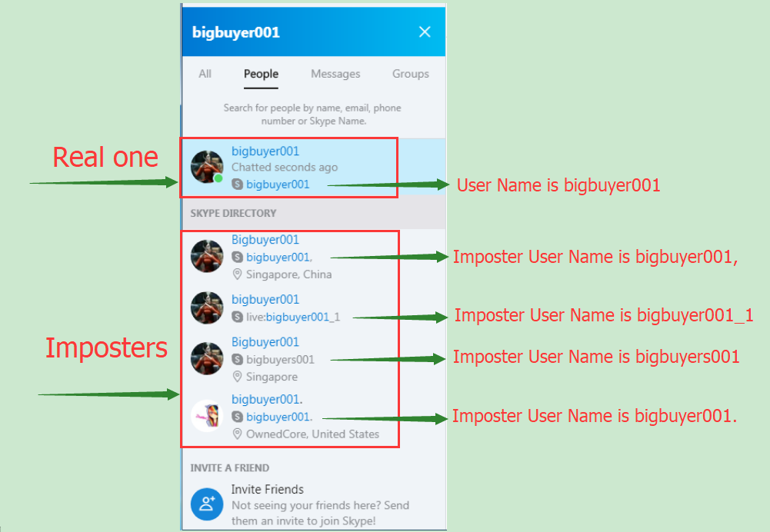Click the INVITE A FRIEND section header
This screenshot has width=770, height=532.
[x=229, y=467]
